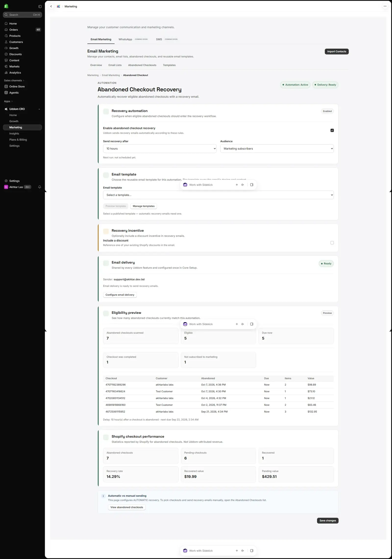Open the Email Lists sub-tab
392x559 pixels.
point(115,65)
